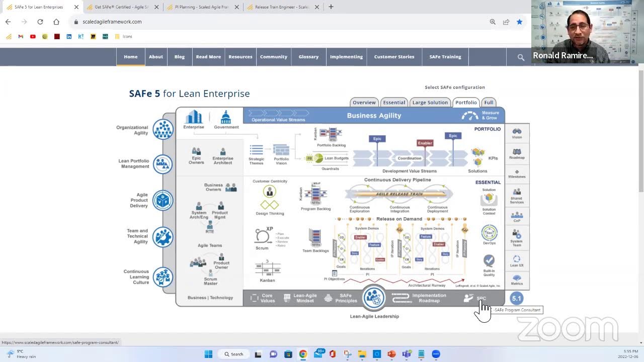Switch to PI Planning browser tab
The height and width of the screenshot is (362, 644).
pyautogui.click(x=203, y=7)
